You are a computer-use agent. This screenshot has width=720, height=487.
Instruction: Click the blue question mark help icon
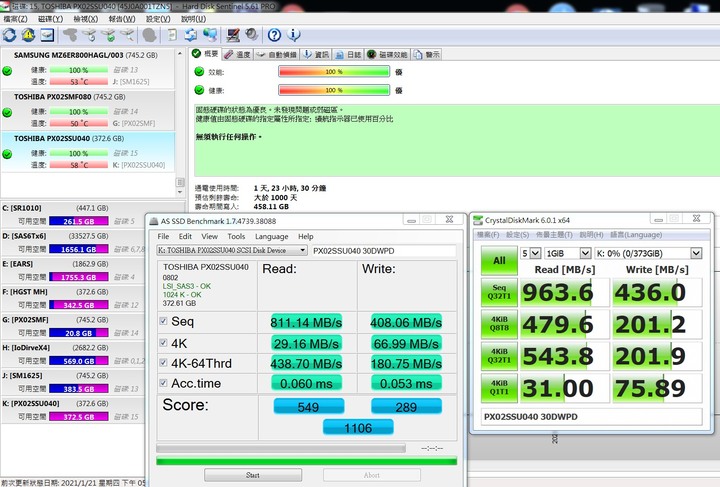274,35
